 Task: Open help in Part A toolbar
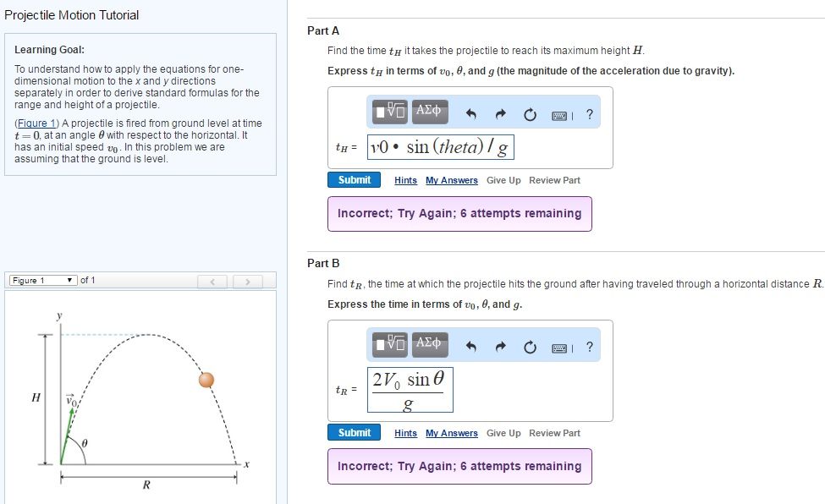point(590,113)
